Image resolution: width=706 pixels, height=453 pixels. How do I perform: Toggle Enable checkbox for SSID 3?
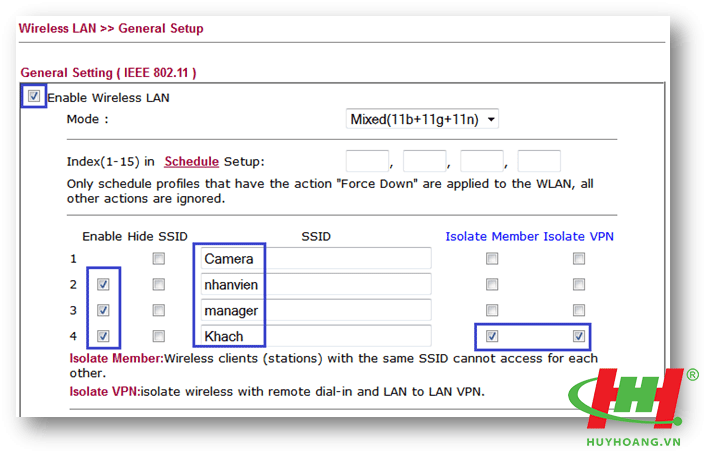[x=103, y=310]
